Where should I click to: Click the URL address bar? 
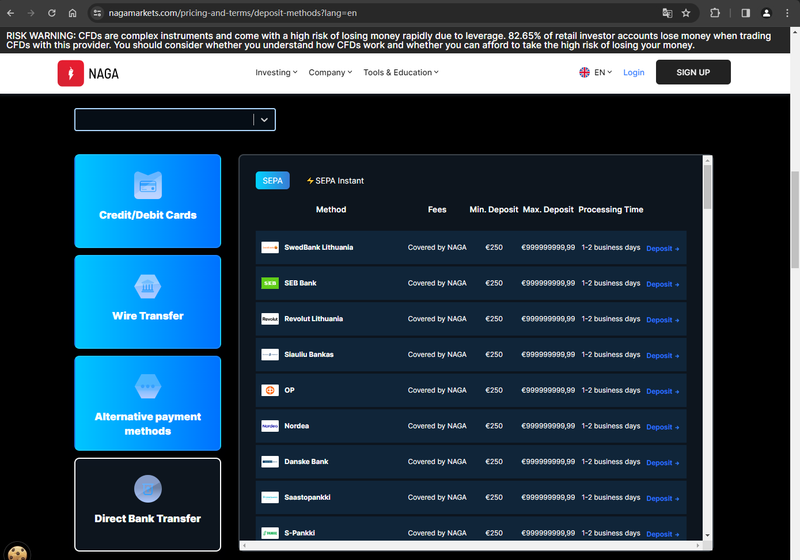pos(378,13)
